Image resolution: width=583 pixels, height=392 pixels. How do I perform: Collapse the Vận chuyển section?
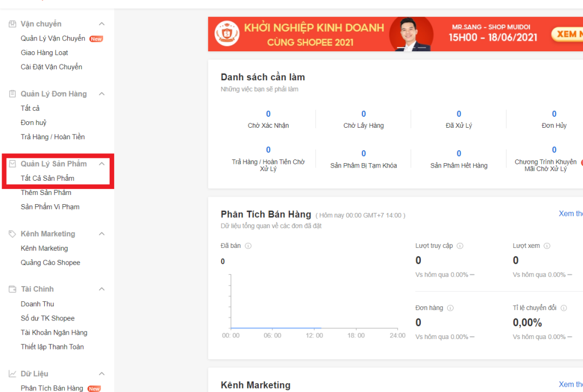[102, 24]
